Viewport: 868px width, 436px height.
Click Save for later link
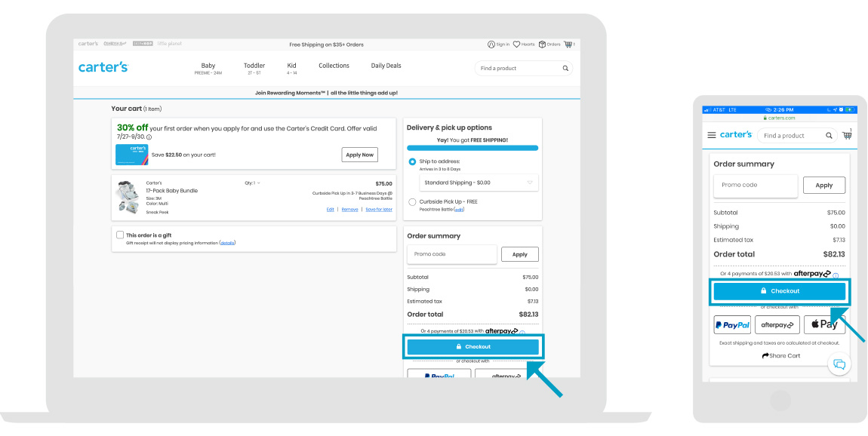point(379,210)
